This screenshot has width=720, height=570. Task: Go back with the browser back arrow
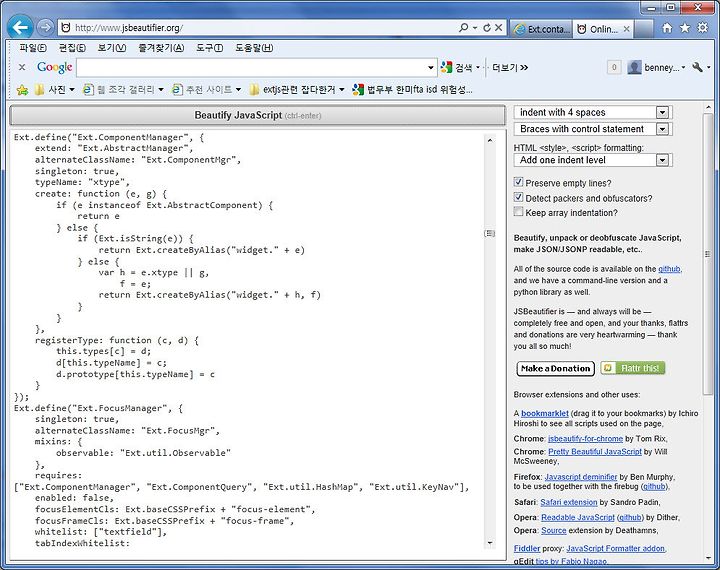coord(20,28)
